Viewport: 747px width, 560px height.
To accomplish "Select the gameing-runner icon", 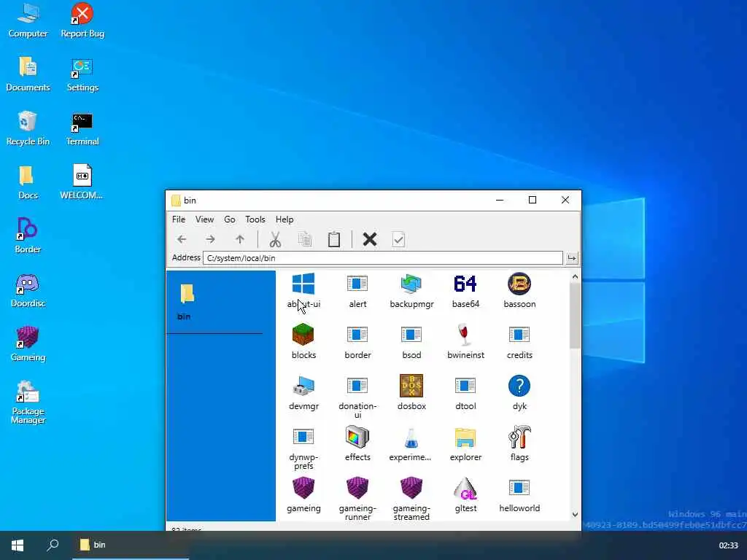I will [x=357, y=488].
